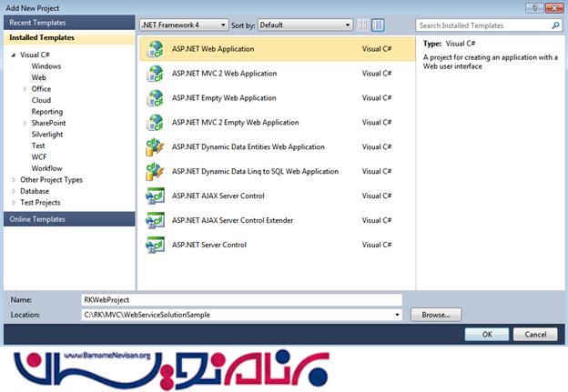
Task: Select 'ASP.NET AJAX Server Control' name
Action: tap(218, 196)
